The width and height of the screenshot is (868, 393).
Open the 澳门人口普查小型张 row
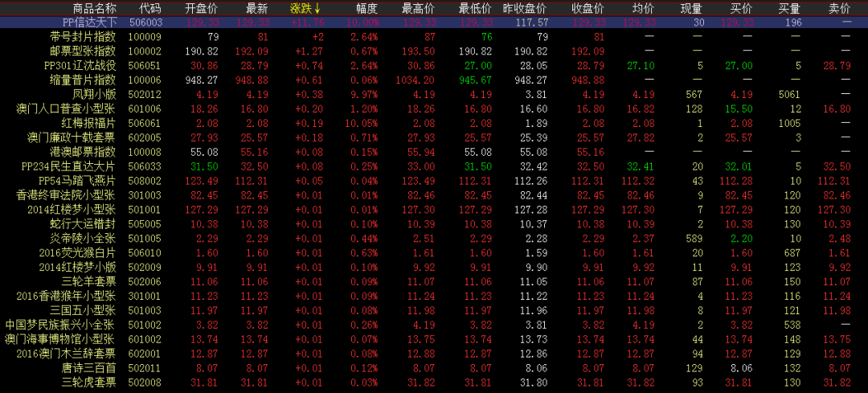(434, 108)
